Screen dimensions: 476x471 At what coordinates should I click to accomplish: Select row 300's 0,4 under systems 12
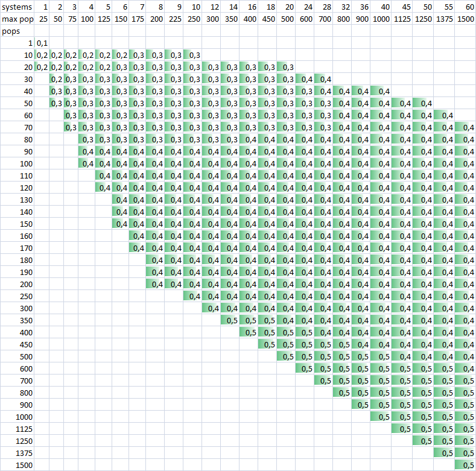tap(211, 309)
